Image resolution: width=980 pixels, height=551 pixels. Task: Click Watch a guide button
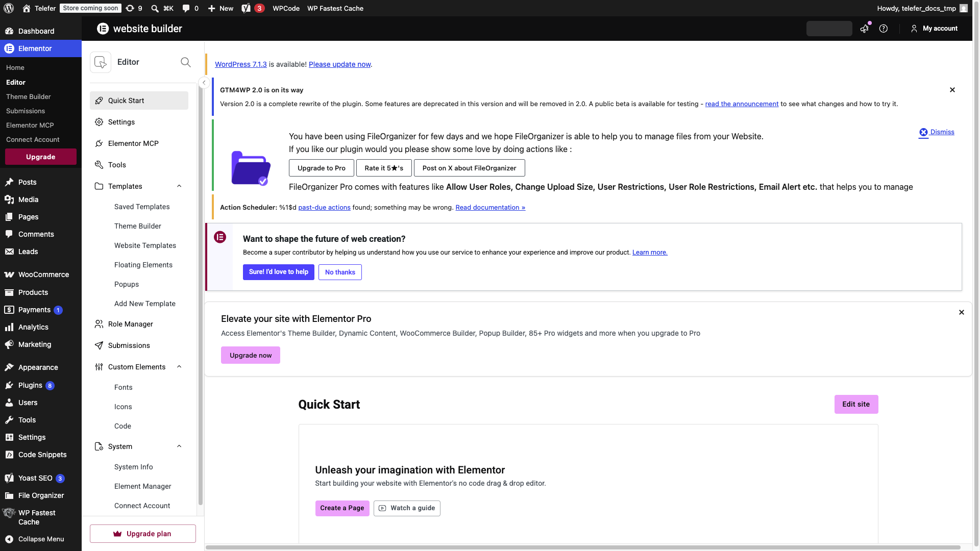407,508
